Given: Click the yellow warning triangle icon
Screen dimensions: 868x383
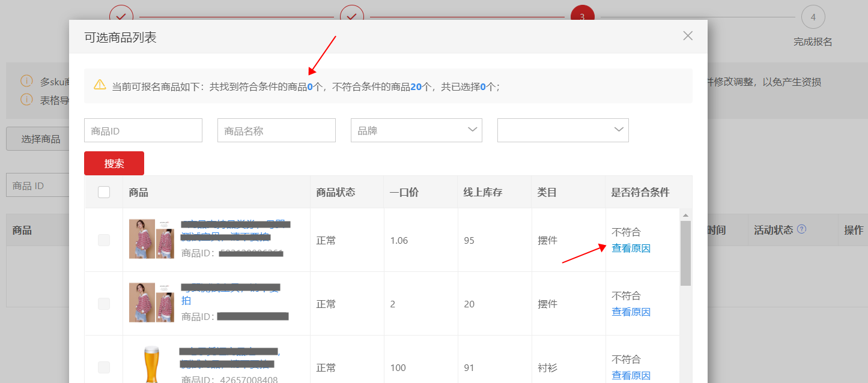Looking at the screenshot, I should [100, 85].
